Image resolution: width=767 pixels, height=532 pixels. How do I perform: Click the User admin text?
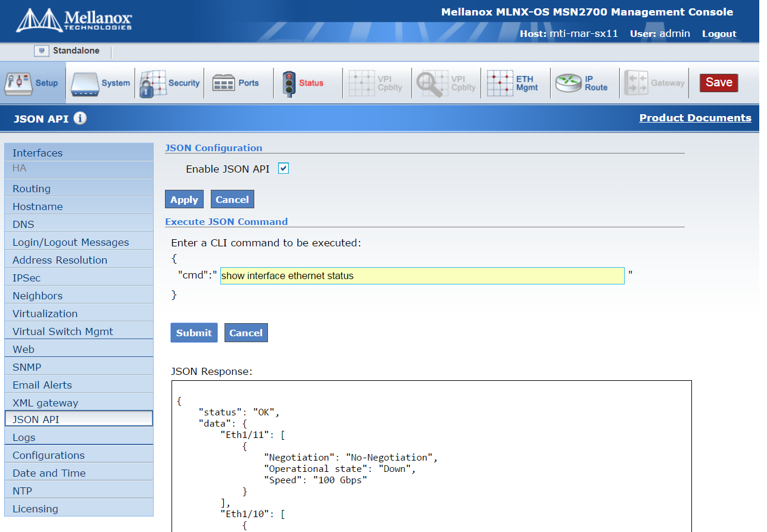click(660, 34)
